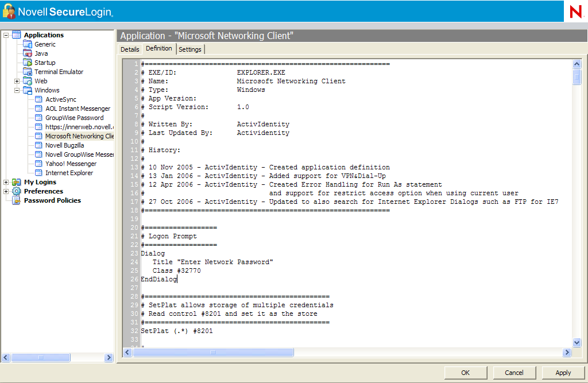Select GroupWise Password entry

[75, 118]
